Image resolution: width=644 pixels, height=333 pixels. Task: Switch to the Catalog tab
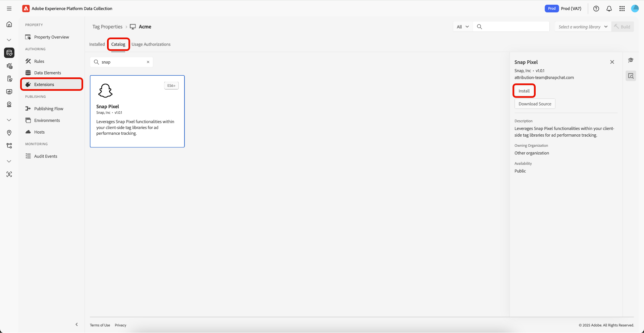[x=118, y=44]
